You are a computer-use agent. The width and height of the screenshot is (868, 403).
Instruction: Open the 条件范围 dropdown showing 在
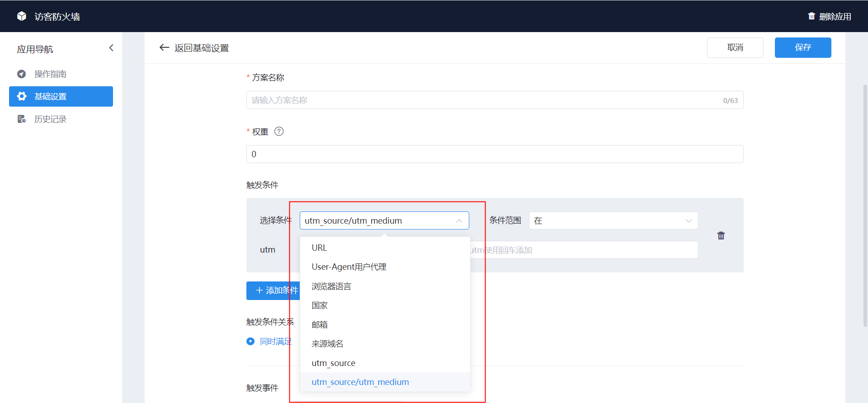[613, 220]
